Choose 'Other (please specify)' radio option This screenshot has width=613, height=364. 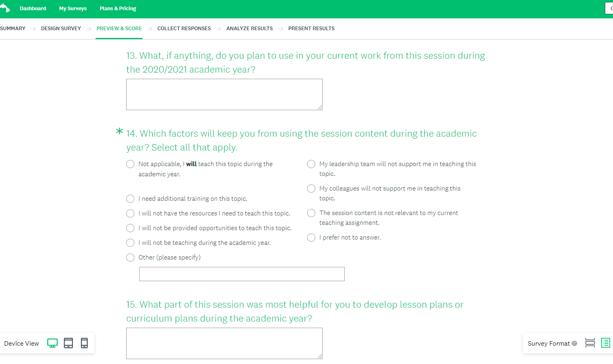click(130, 257)
